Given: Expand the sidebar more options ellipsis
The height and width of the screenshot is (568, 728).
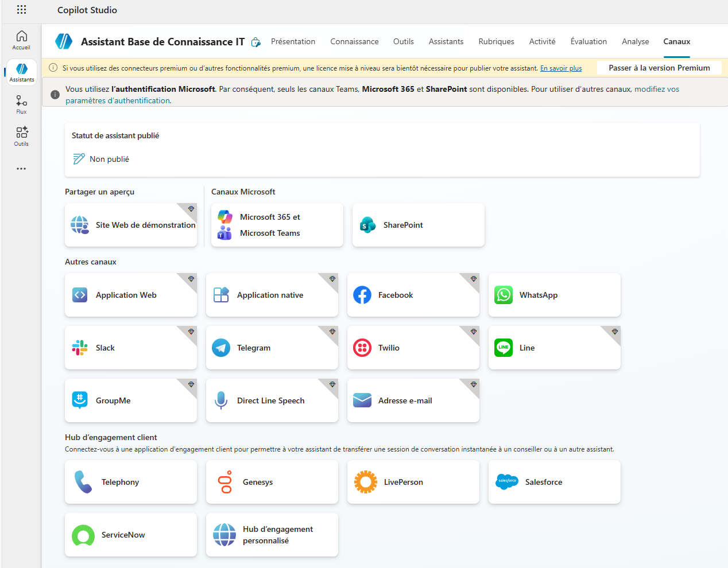Looking at the screenshot, I should 21,169.
